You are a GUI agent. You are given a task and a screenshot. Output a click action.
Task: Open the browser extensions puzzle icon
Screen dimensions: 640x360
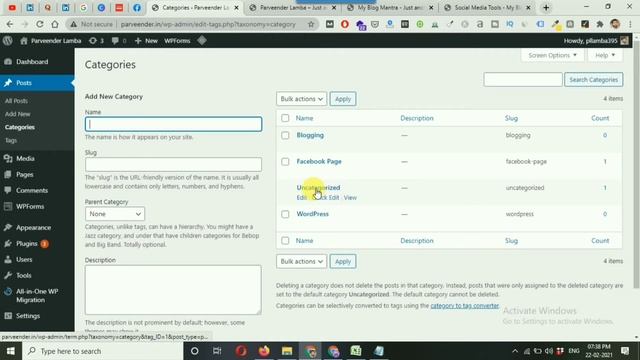(600, 24)
